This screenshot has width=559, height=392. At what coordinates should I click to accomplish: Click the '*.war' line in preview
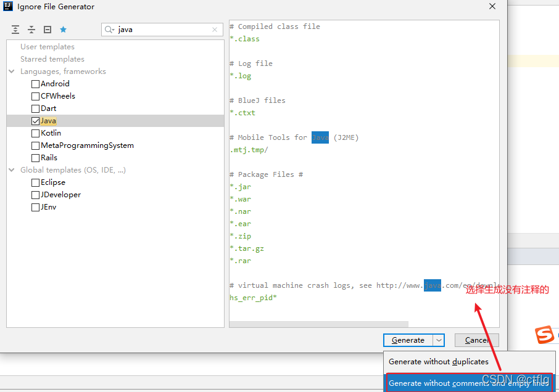pyautogui.click(x=240, y=199)
